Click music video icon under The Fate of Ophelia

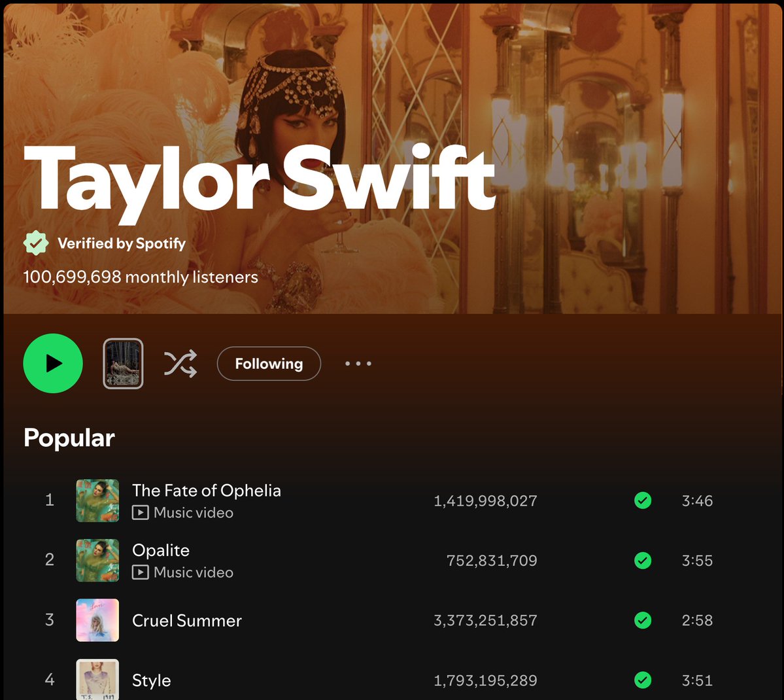coord(141,513)
